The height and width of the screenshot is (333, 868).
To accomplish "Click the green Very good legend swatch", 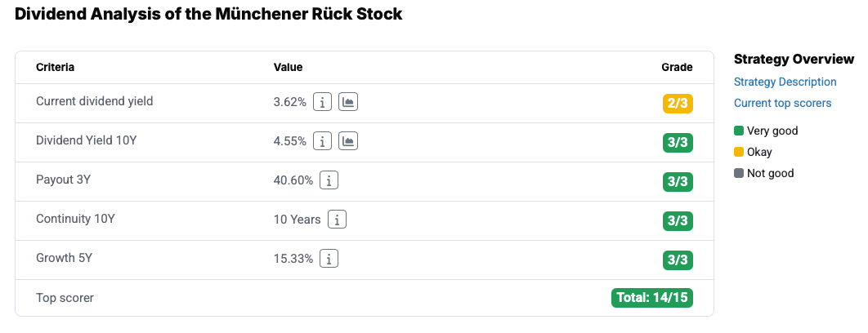I will (739, 131).
